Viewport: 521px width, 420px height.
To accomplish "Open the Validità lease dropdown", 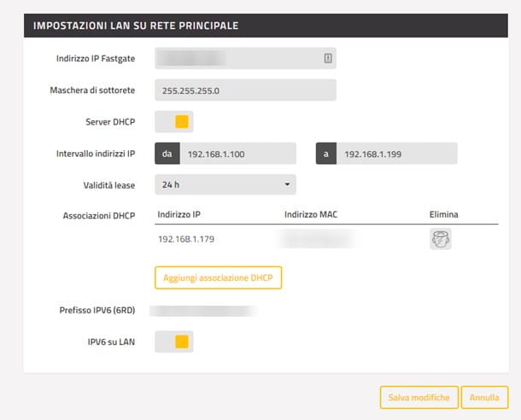I will [225, 184].
